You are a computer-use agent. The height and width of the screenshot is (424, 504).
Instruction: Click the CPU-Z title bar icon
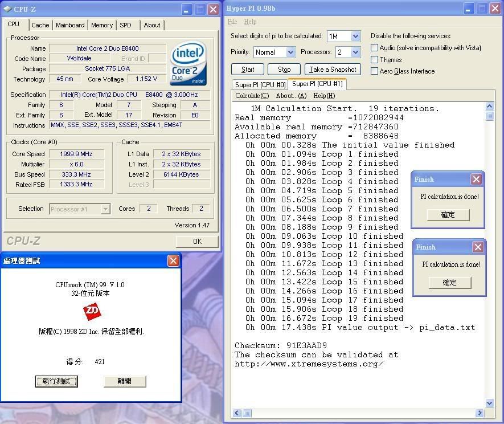(7, 9)
